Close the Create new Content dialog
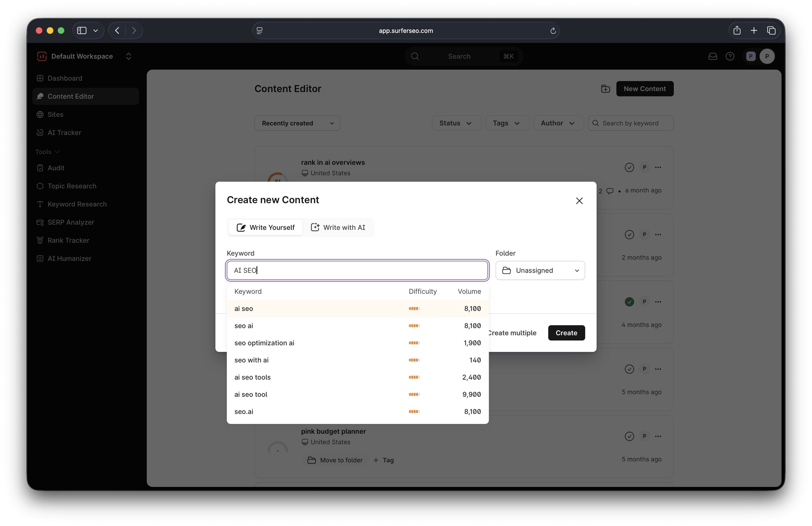812x526 pixels. [579, 201]
